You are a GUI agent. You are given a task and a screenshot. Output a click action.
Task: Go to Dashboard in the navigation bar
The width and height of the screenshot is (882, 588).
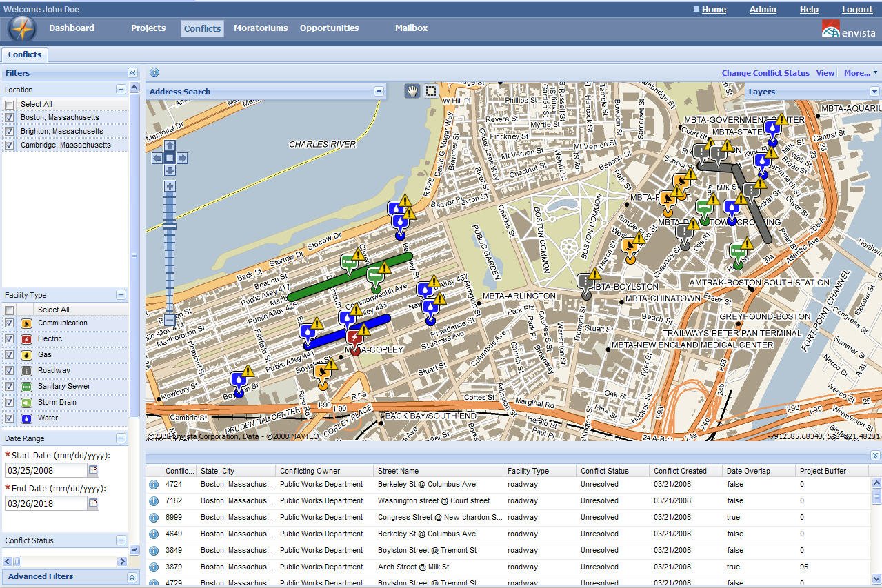[72, 28]
